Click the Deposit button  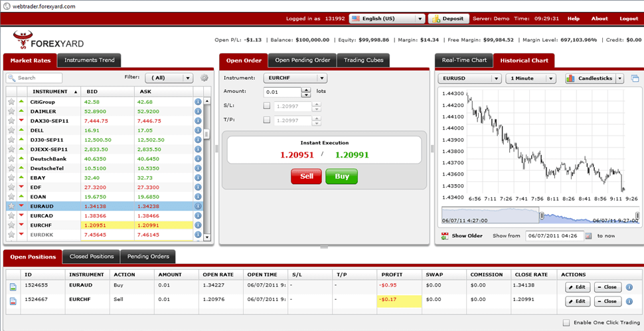pos(449,19)
